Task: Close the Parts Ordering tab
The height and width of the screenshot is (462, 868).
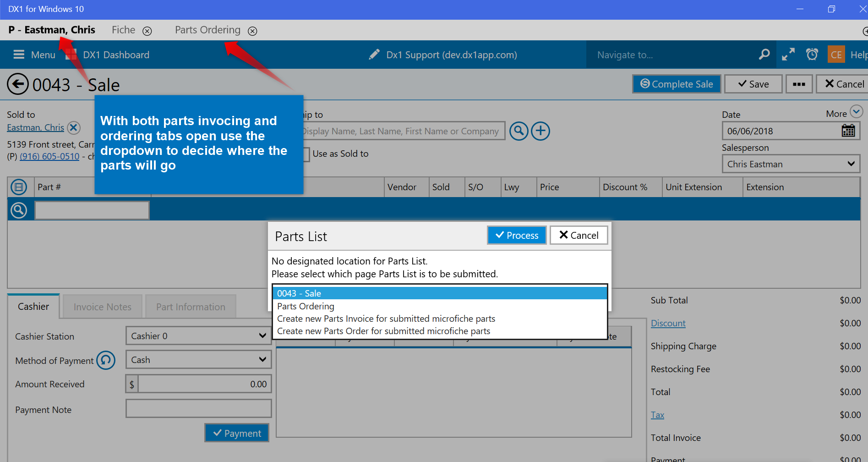Action: (x=252, y=31)
